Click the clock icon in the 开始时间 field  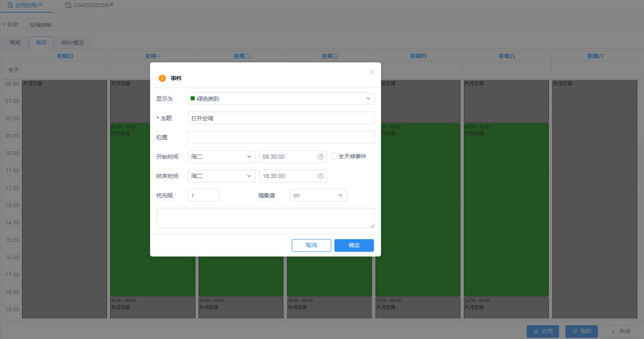point(320,157)
